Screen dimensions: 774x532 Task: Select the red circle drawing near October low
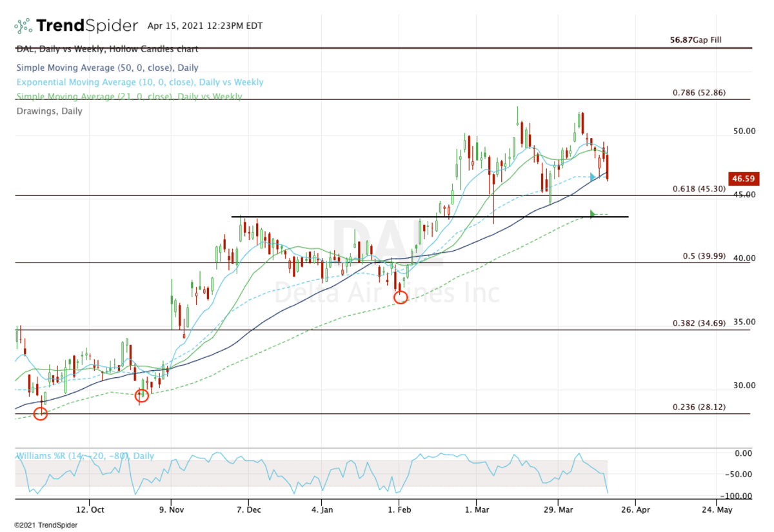point(41,413)
